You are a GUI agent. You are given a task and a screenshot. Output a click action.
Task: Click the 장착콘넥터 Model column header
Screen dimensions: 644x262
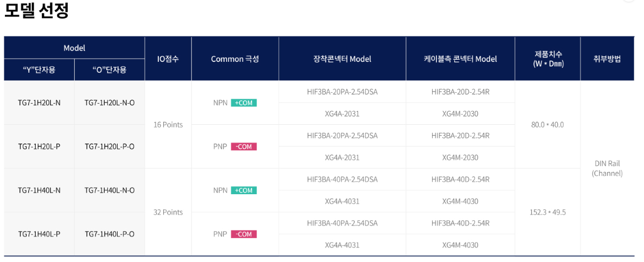coord(342,59)
